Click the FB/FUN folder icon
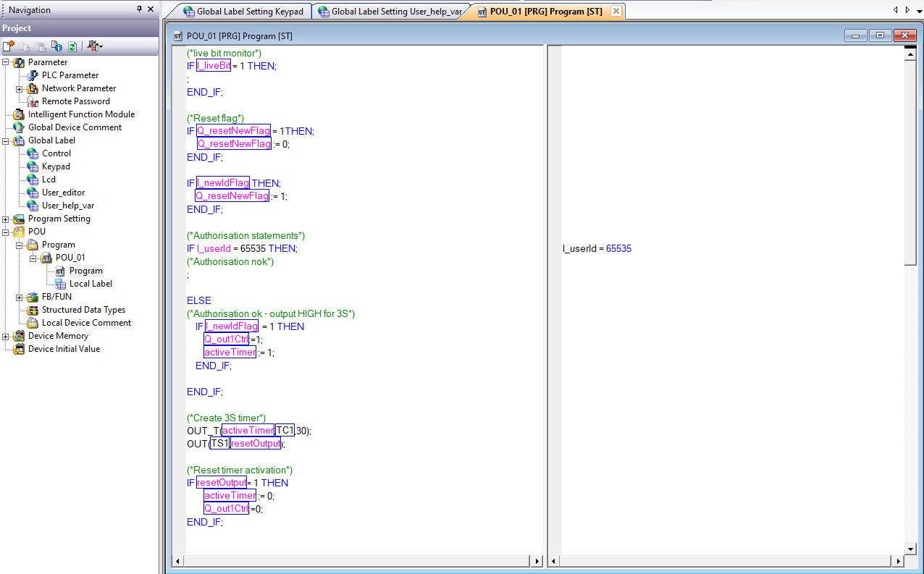Screen dimensions: 924x574 tap(33, 297)
